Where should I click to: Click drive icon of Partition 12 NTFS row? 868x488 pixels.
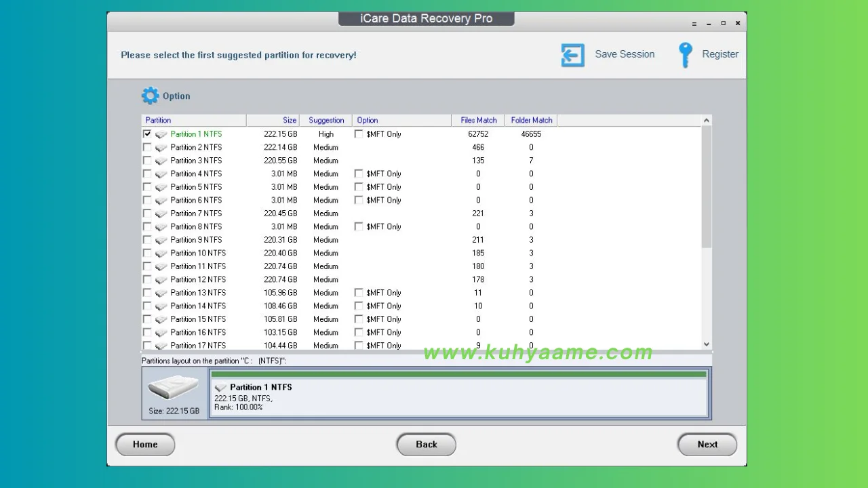pos(161,280)
